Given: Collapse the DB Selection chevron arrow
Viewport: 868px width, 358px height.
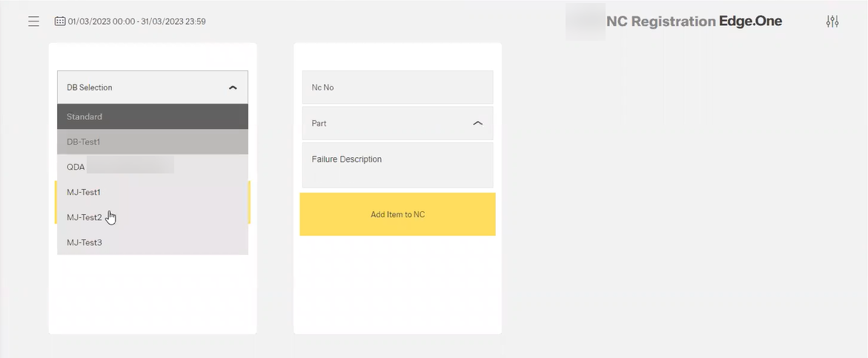Looking at the screenshot, I should (x=233, y=87).
